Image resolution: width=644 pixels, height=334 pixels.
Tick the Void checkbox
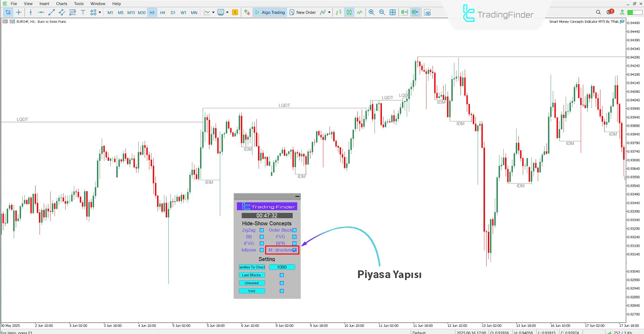point(282,291)
